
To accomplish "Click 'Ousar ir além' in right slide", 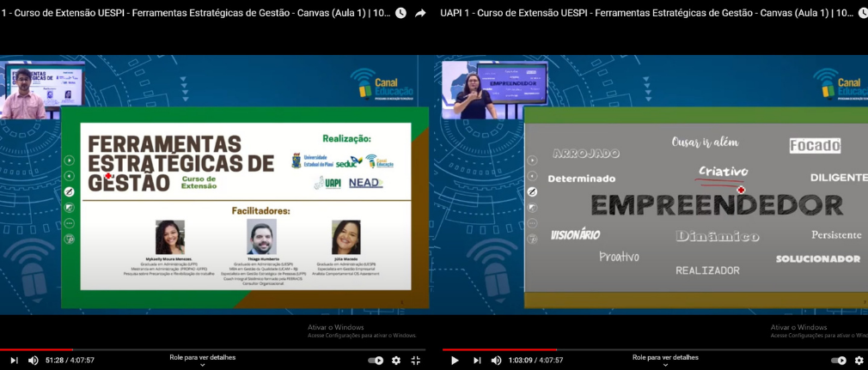I will click(706, 143).
